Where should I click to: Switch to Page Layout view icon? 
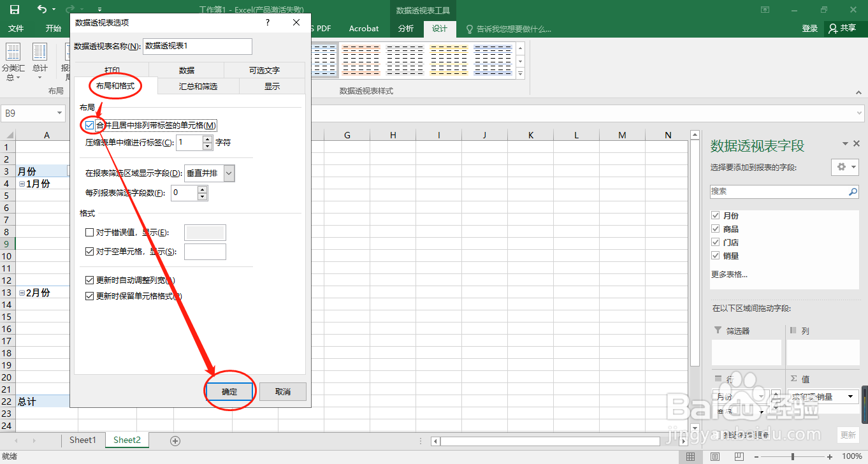[x=714, y=456]
